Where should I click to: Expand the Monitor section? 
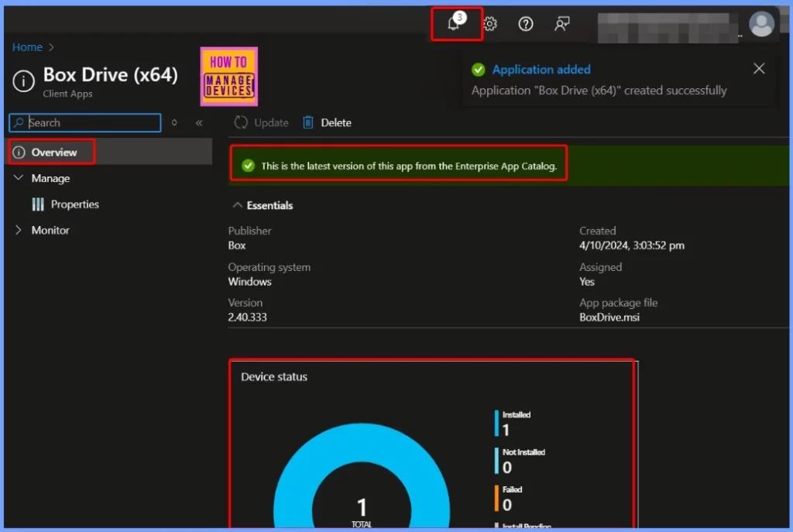[19, 230]
